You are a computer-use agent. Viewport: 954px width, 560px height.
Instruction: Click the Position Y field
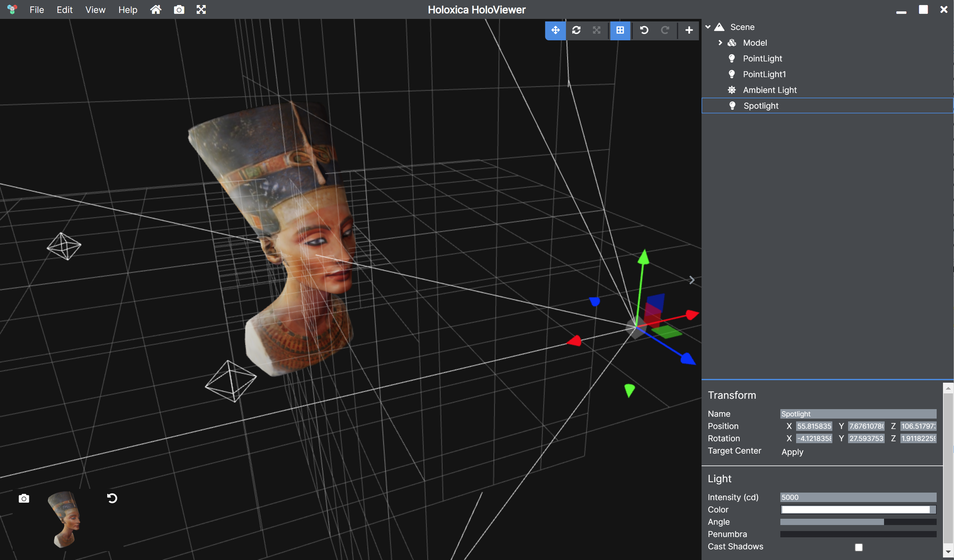pyautogui.click(x=866, y=426)
